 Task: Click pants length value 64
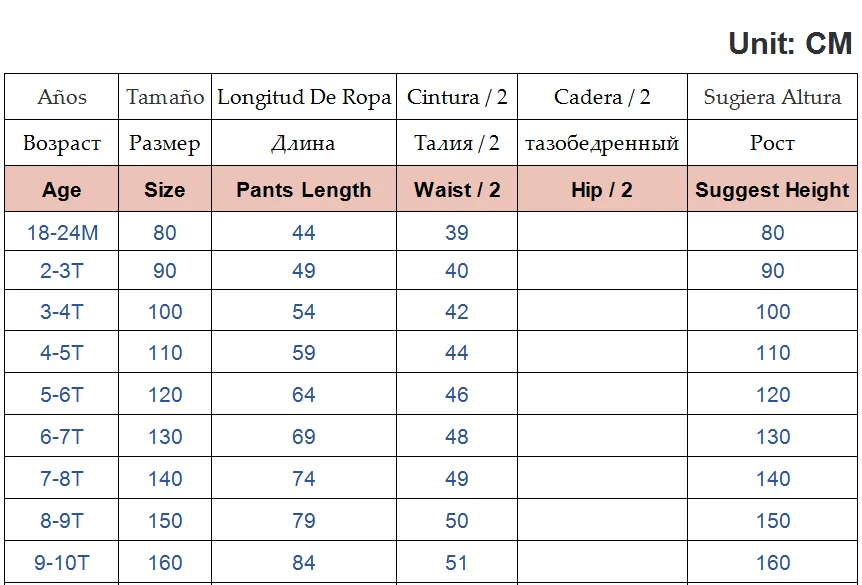click(304, 395)
